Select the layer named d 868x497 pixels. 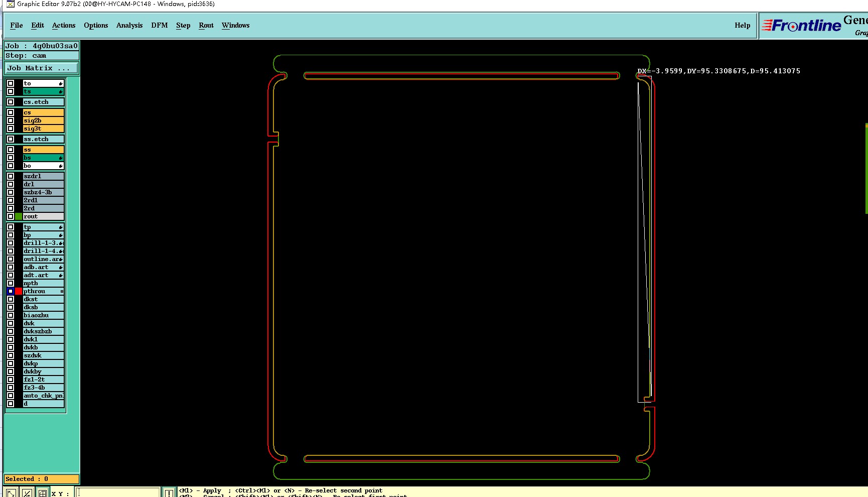44,404
